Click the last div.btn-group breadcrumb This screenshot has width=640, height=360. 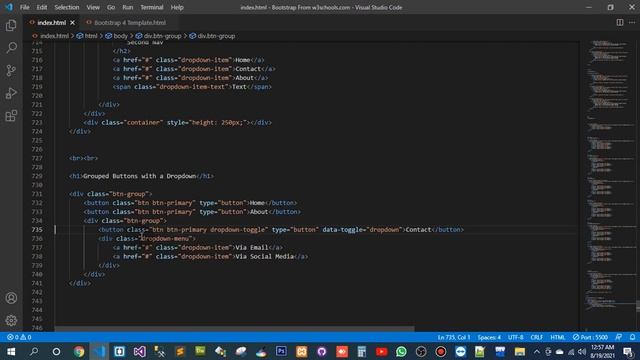pyautogui.click(x=216, y=36)
